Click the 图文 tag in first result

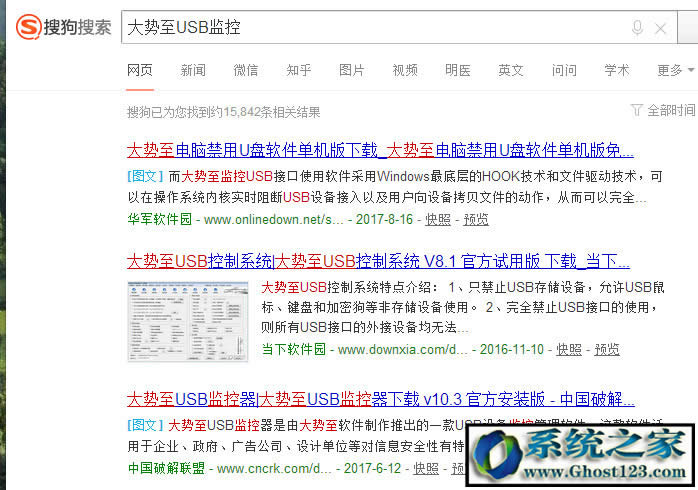coord(143,175)
